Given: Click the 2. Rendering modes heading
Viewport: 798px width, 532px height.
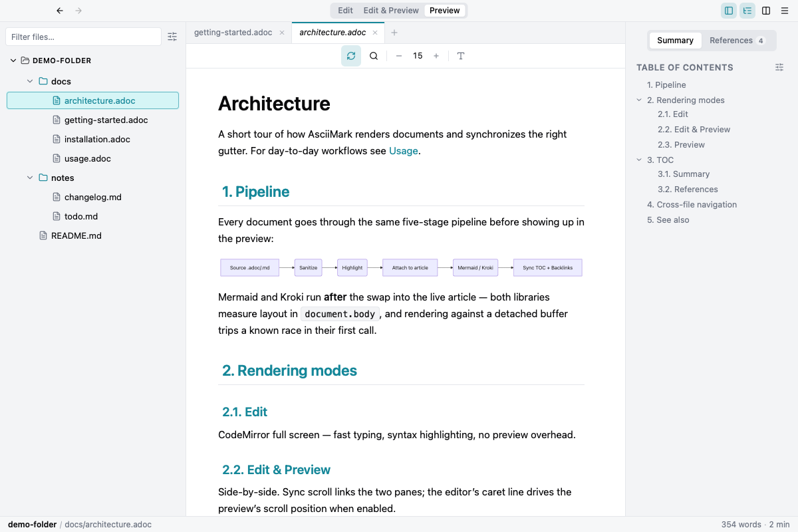Looking at the screenshot, I should 289,371.
